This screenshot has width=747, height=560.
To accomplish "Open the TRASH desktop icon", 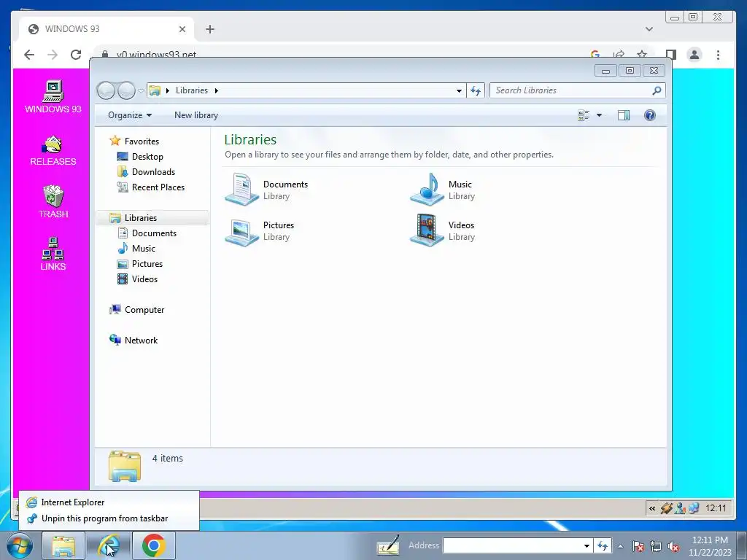I will click(53, 201).
